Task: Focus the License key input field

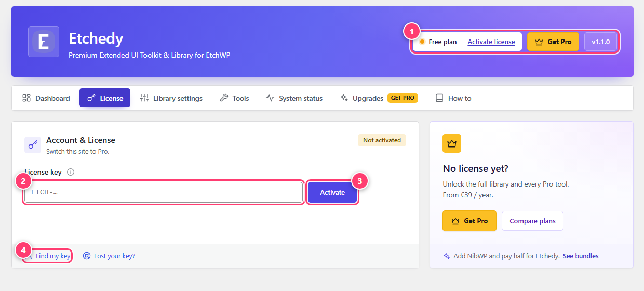Action: click(x=164, y=192)
